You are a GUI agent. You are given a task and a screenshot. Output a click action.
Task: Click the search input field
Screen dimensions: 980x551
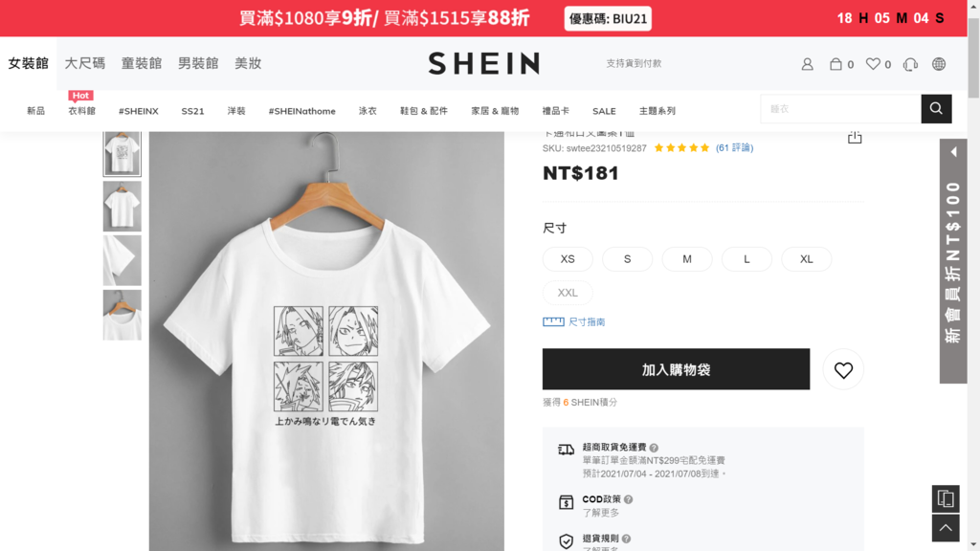click(x=840, y=109)
